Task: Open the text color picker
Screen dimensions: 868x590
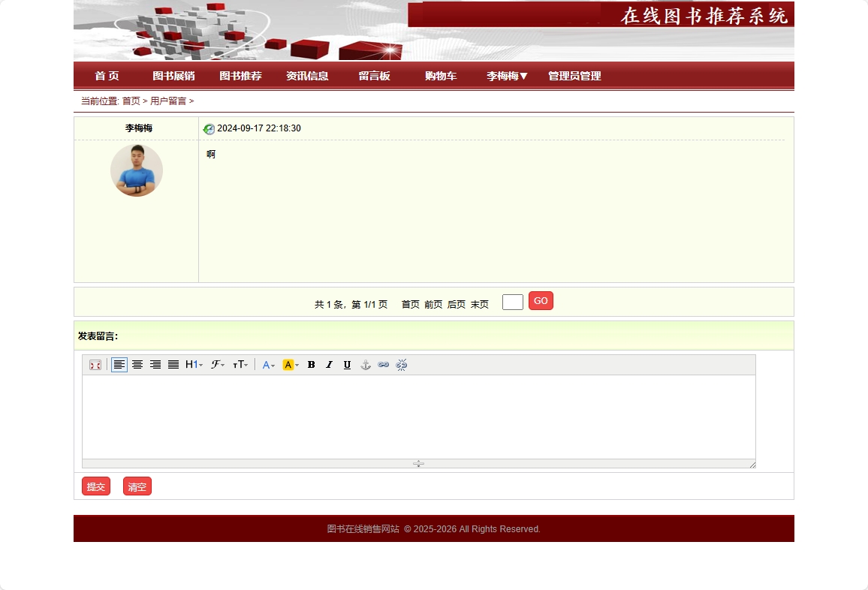Action: click(x=269, y=365)
